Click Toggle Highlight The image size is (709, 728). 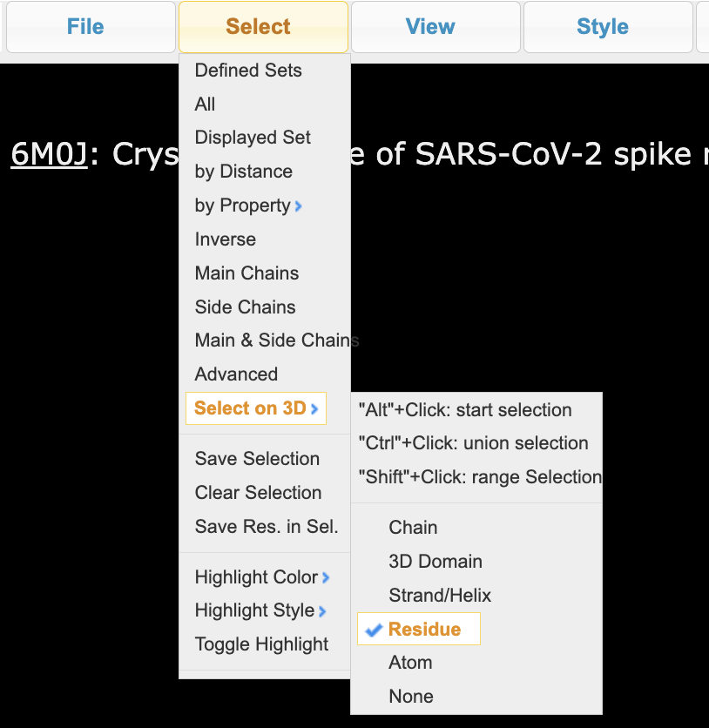(261, 645)
